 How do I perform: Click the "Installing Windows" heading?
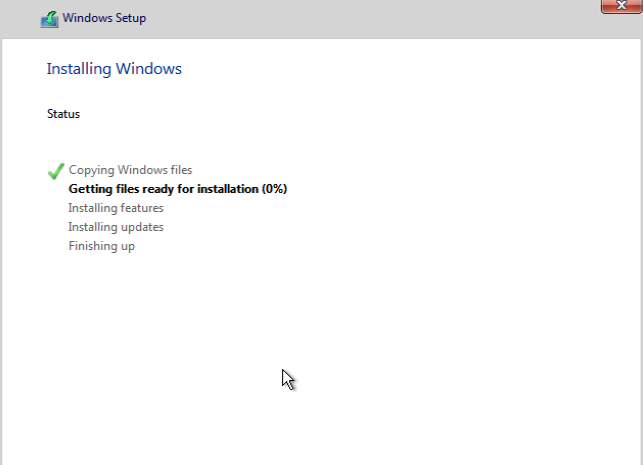[x=114, y=69]
